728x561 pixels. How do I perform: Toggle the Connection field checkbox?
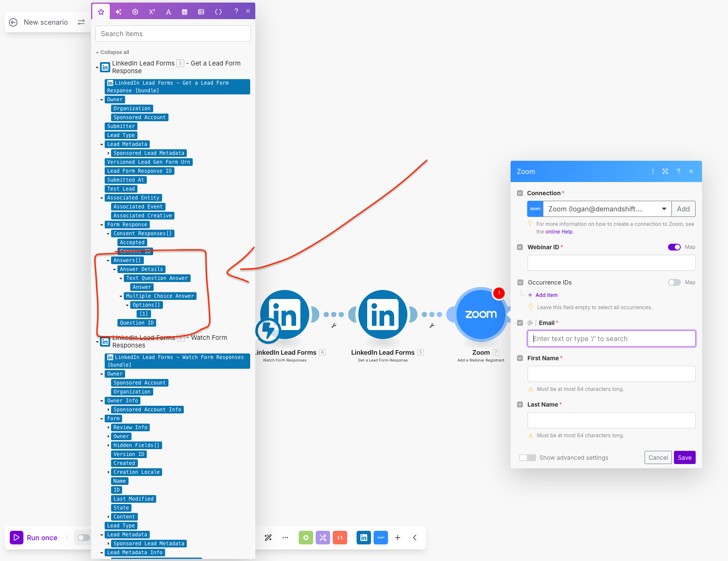(520, 193)
